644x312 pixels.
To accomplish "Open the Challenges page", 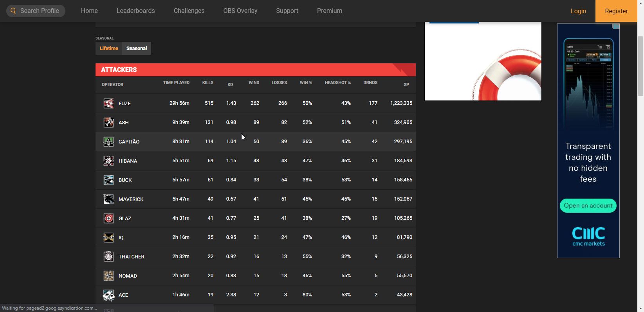I will [x=189, y=11].
